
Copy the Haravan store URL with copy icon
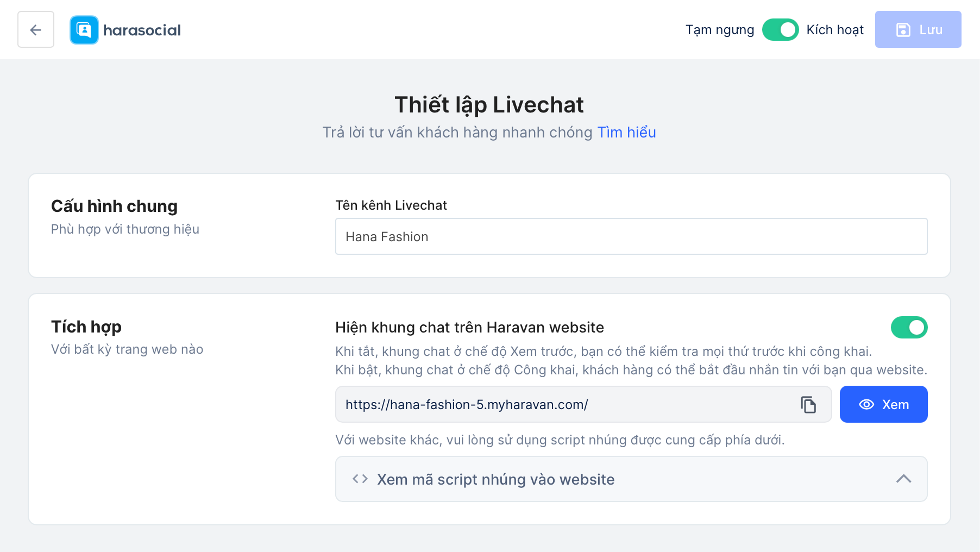(808, 405)
